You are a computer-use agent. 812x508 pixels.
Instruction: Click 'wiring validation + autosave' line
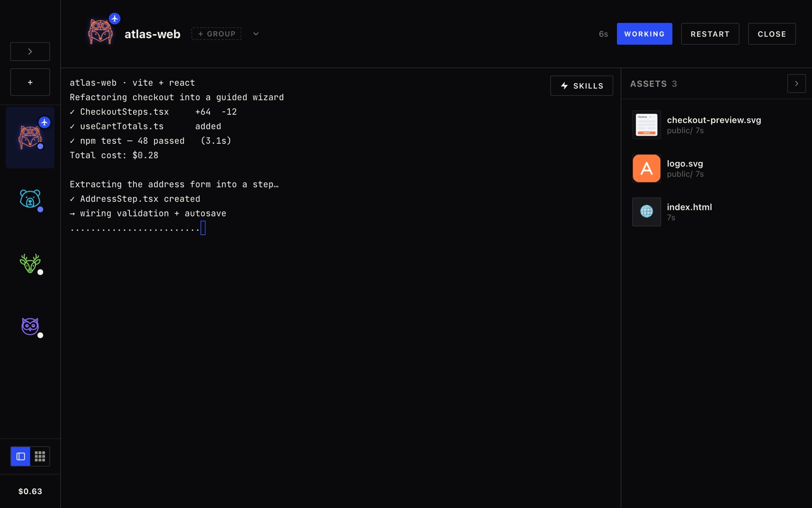coord(148,213)
